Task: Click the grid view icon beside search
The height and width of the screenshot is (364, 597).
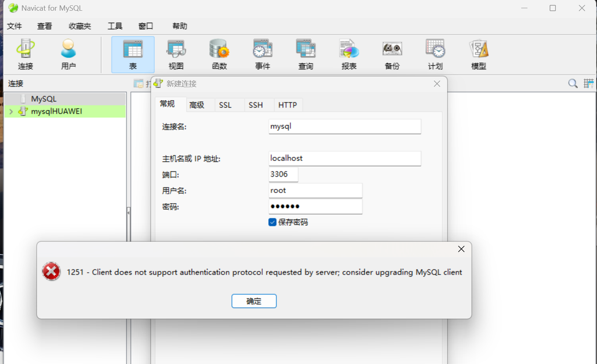Action: [589, 83]
